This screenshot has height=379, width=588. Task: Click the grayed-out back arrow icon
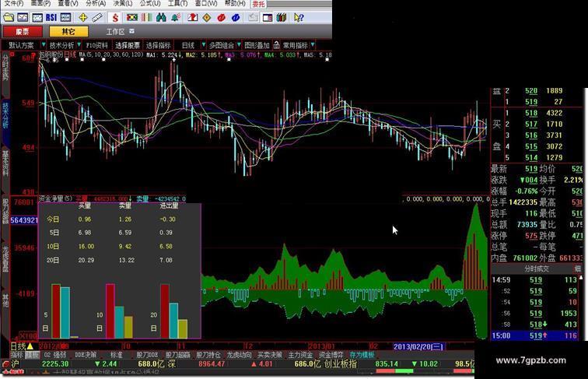[253, 18]
